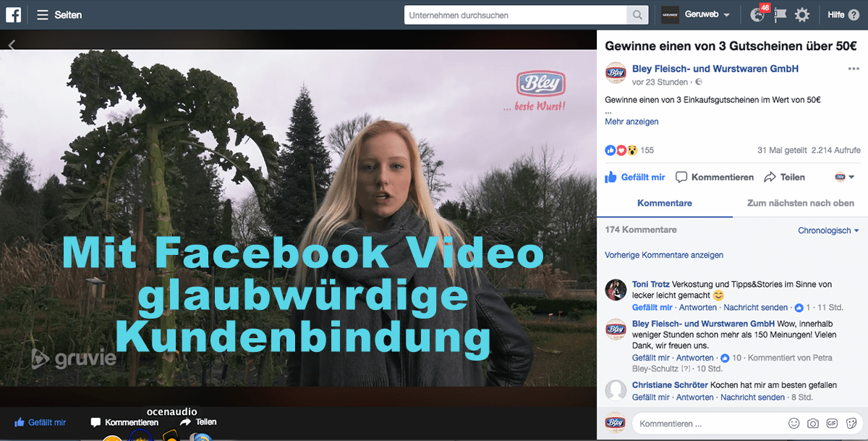Click the Bley avatar next to the post header
The height and width of the screenshot is (441, 868).
616,73
